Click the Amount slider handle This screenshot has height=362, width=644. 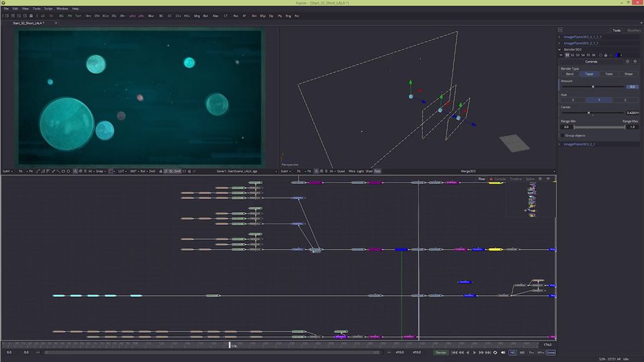click(x=592, y=86)
